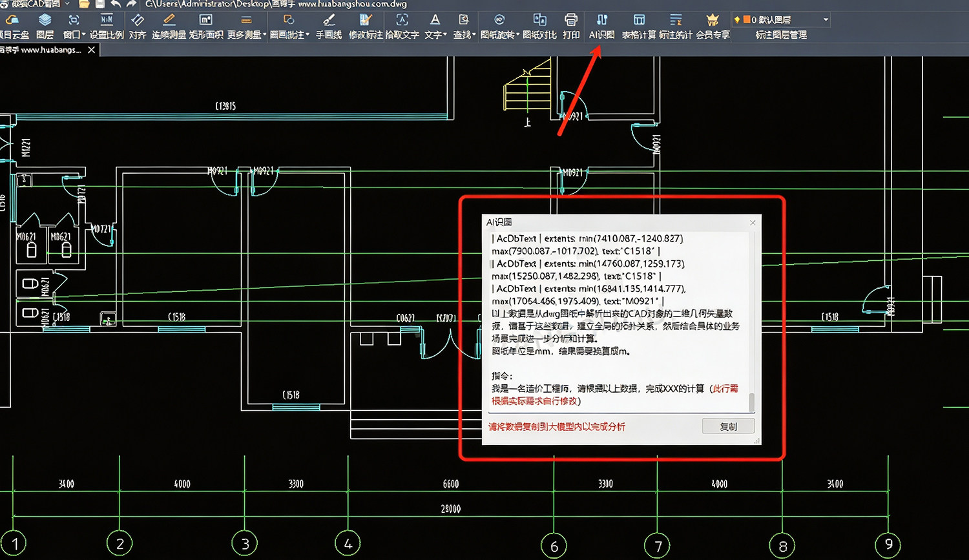Expand the 图纸旋转 rotation dropdown
The width and height of the screenshot is (969, 560).
[x=518, y=35]
